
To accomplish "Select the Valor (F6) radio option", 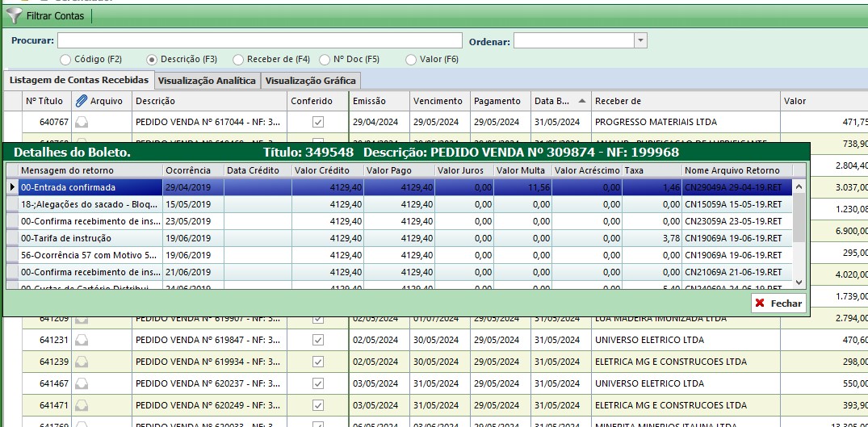I will [411, 59].
